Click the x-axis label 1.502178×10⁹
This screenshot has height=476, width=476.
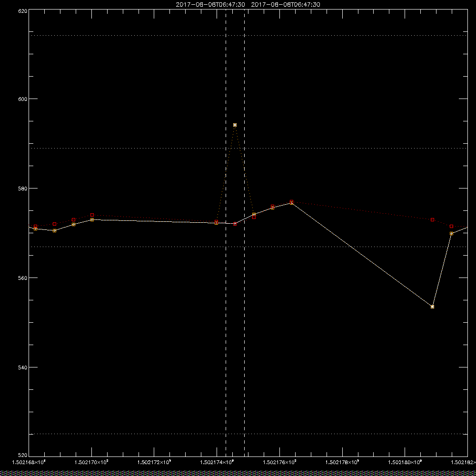[342, 462]
